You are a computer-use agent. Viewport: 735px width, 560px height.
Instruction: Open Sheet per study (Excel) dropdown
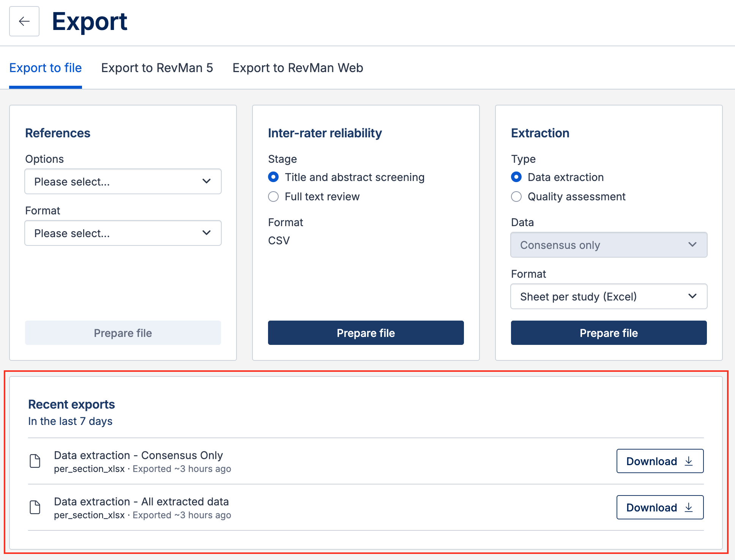pos(608,296)
